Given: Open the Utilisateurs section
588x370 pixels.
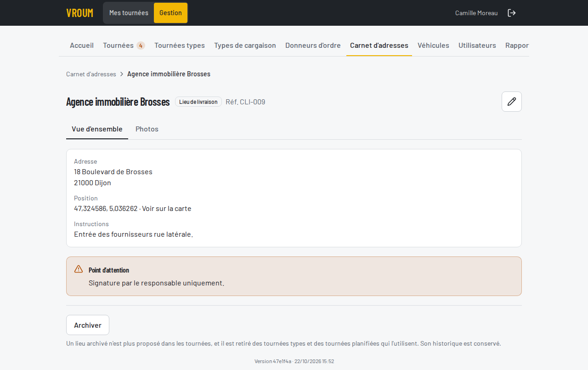Looking at the screenshot, I should pyautogui.click(x=477, y=46).
